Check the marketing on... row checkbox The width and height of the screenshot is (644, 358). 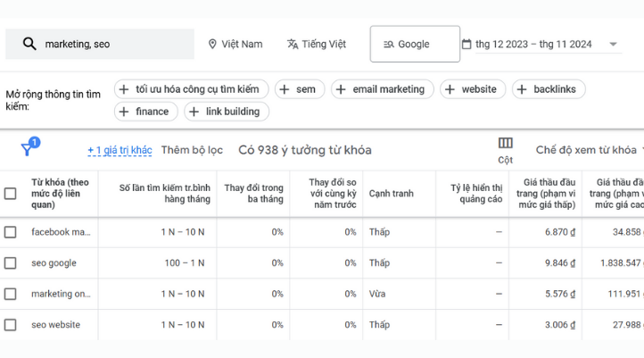(11, 294)
